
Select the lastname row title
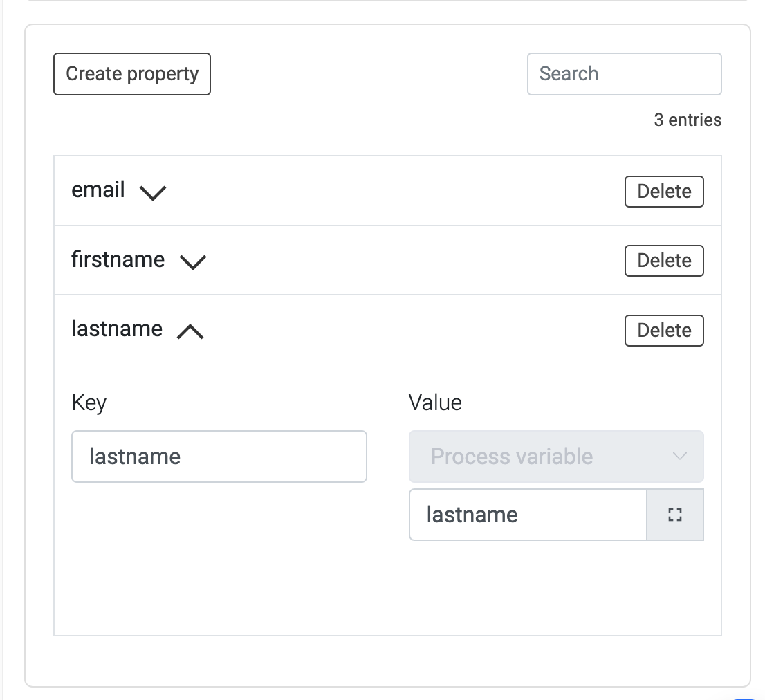point(117,329)
